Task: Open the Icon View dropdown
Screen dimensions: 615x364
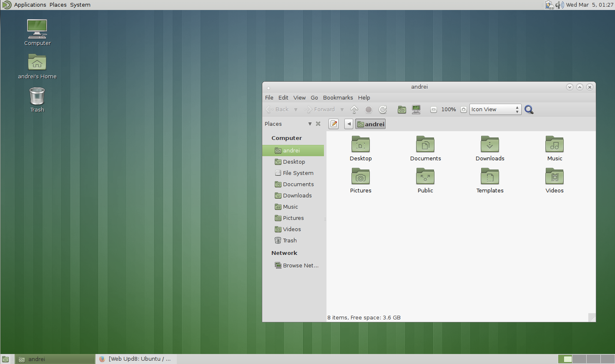Action: click(x=495, y=109)
